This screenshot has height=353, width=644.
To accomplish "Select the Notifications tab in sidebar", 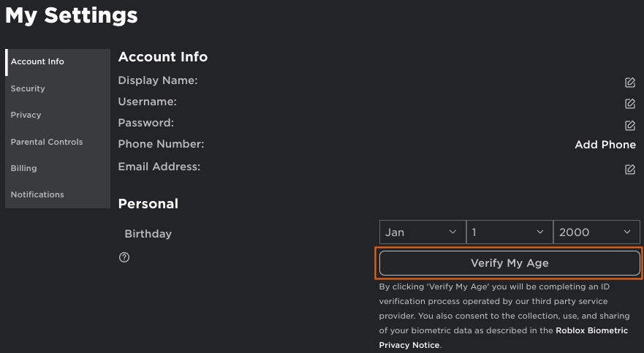I will pyautogui.click(x=37, y=194).
